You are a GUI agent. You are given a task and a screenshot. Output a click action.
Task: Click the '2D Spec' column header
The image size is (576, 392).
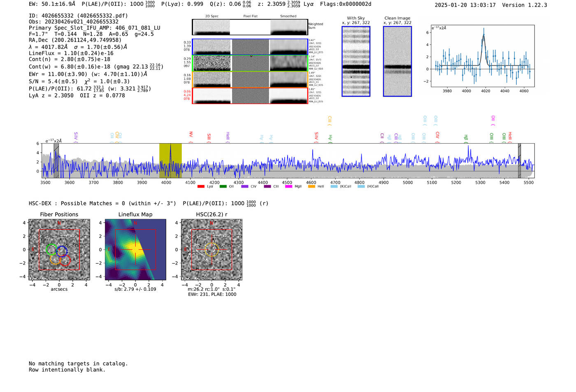pos(212,16)
